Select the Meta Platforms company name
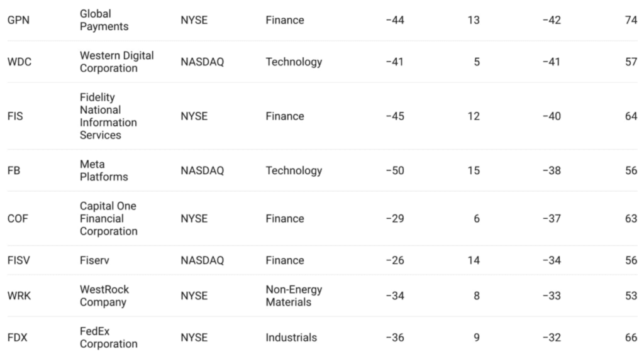The width and height of the screenshot is (644, 354). tap(103, 170)
